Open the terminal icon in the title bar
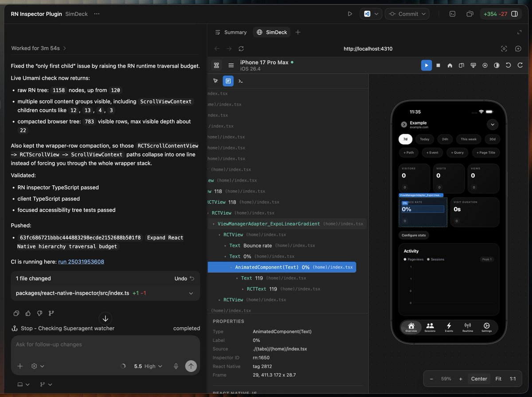The height and width of the screenshot is (397, 532). click(x=452, y=14)
